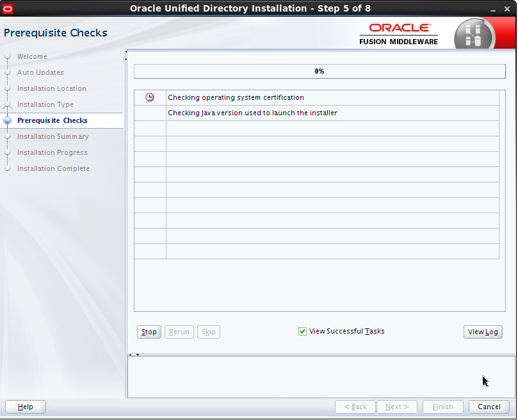Select the Installation Summary step

click(53, 136)
